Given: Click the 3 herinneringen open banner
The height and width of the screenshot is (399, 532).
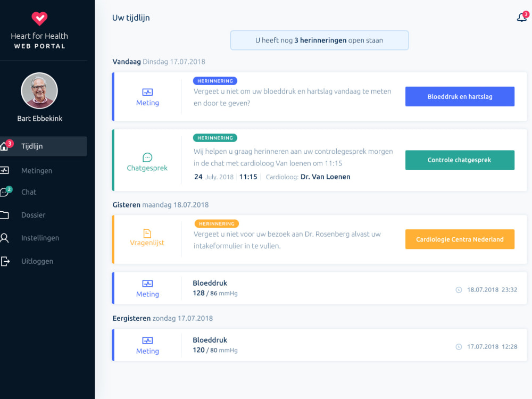Looking at the screenshot, I should [319, 40].
